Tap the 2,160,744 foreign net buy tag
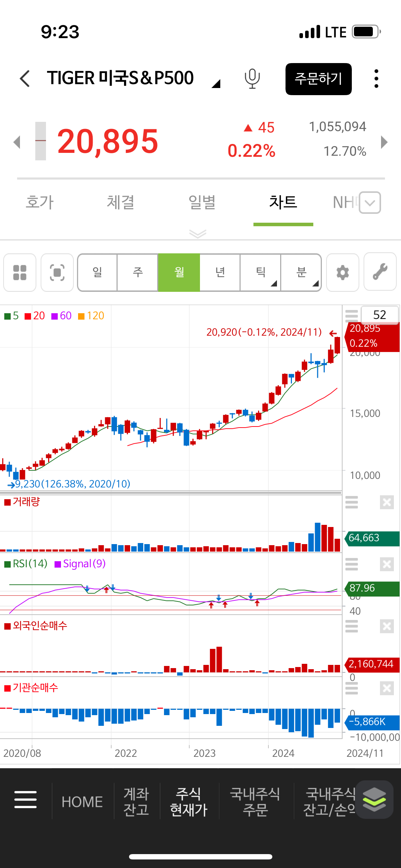This screenshot has width=401, height=868. (372, 664)
